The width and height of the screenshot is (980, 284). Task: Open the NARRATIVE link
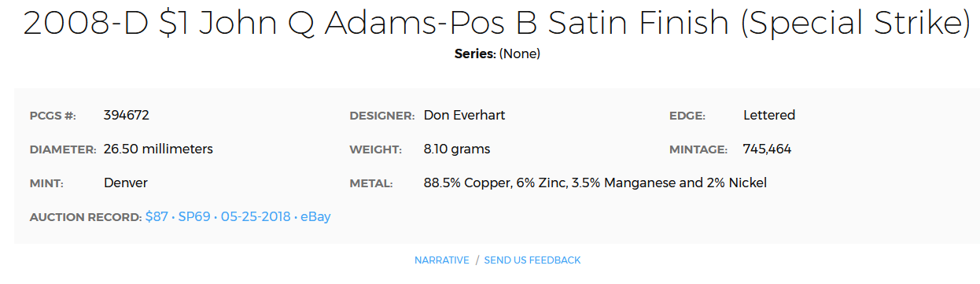click(x=441, y=260)
